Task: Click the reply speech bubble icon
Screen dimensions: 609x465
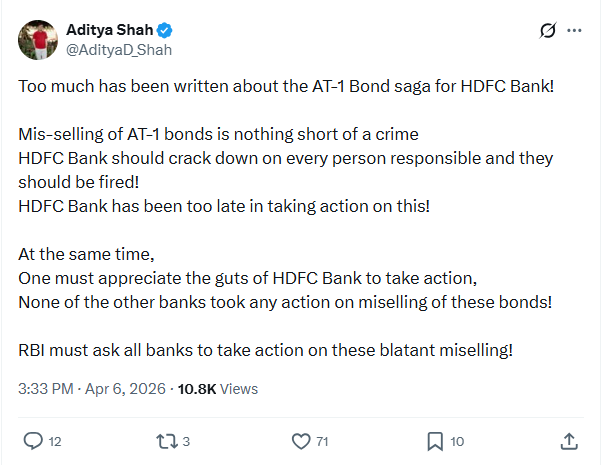Action: coord(33,440)
